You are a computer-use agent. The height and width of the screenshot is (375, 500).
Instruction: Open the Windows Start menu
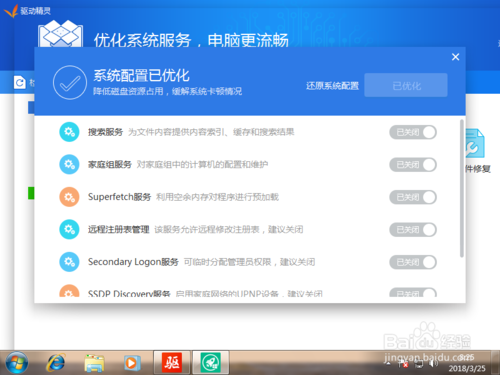click(17, 363)
